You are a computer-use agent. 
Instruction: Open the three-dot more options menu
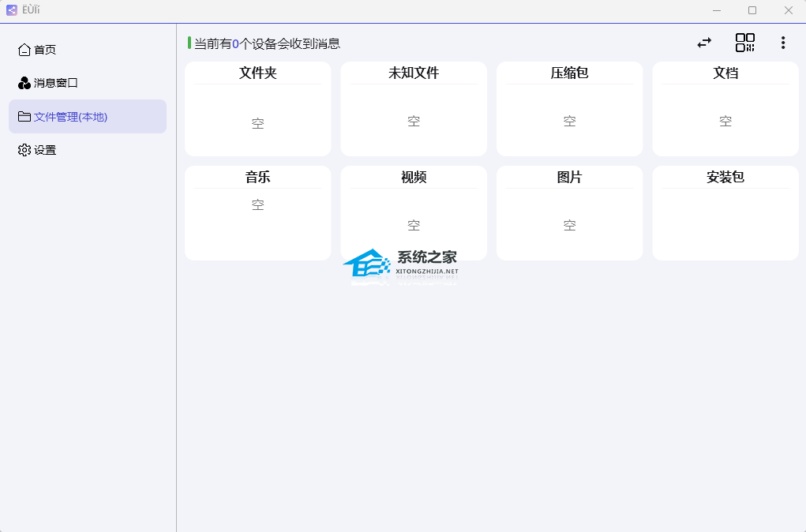pyautogui.click(x=783, y=43)
